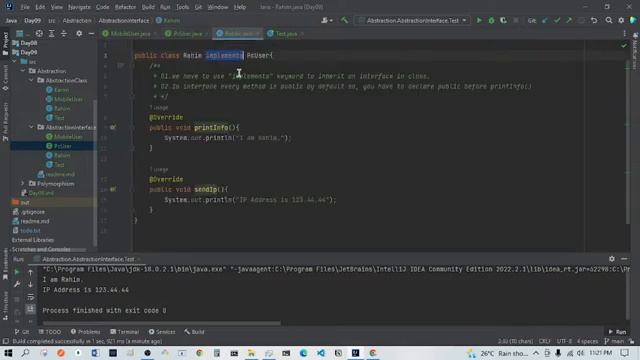Update project with the Git blue arrow icon
The width and height of the screenshot is (640, 360).
click(x=545, y=20)
